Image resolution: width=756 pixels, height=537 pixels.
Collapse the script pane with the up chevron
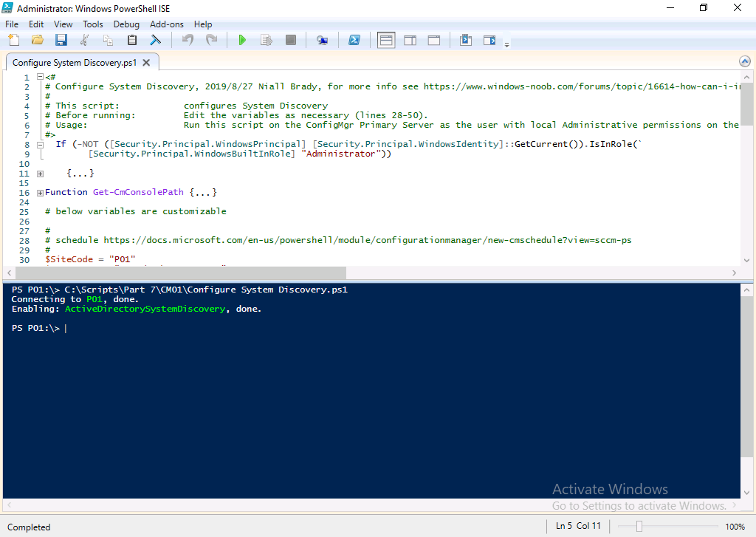point(745,61)
